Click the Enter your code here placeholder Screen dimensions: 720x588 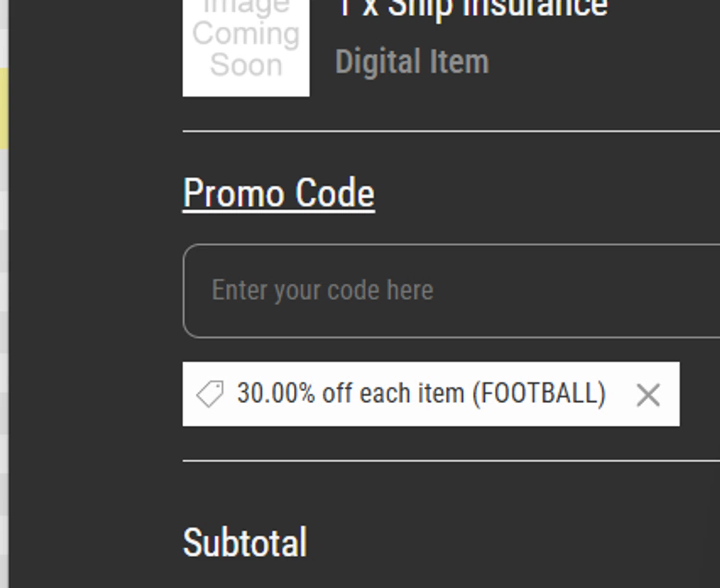click(323, 290)
